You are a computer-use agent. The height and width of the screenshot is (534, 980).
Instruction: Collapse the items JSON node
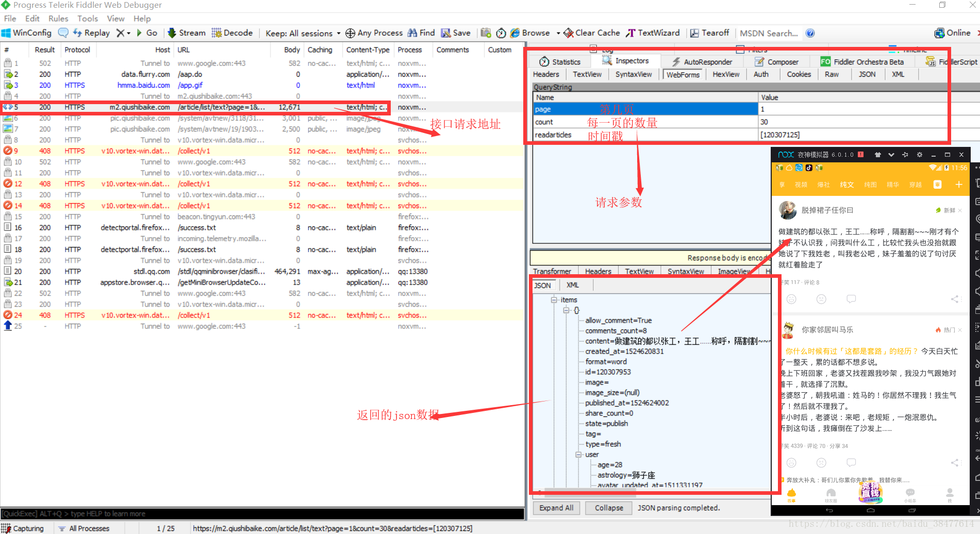pyautogui.click(x=554, y=299)
